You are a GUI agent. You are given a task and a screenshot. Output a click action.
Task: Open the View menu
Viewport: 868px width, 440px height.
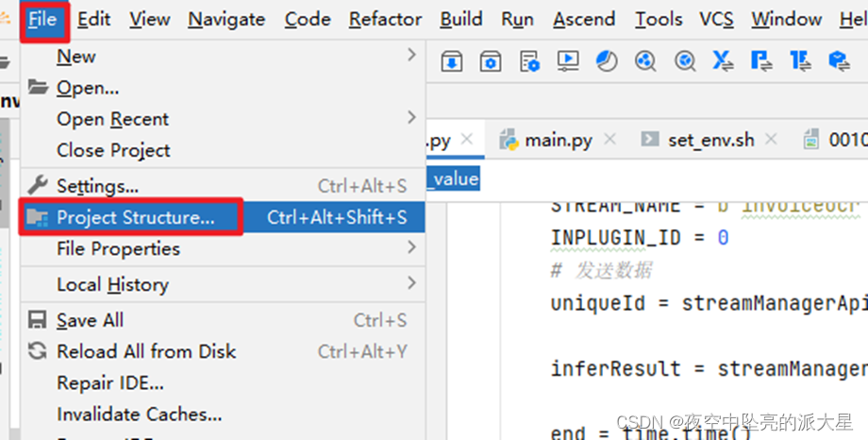click(150, 20)
